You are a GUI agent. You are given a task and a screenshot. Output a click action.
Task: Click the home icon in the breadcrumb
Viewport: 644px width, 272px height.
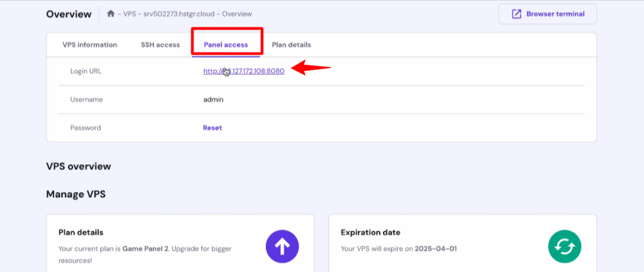click(x=111, y=14)
